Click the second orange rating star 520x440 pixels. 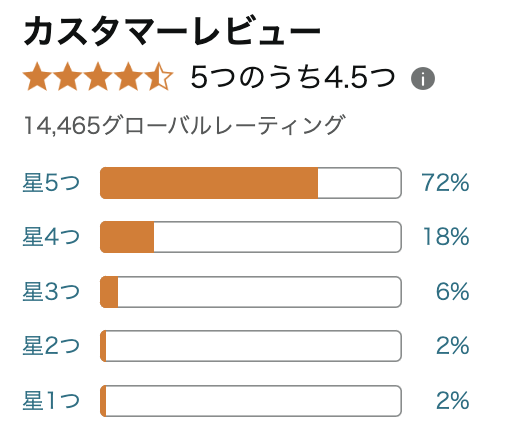coord(68,77)
